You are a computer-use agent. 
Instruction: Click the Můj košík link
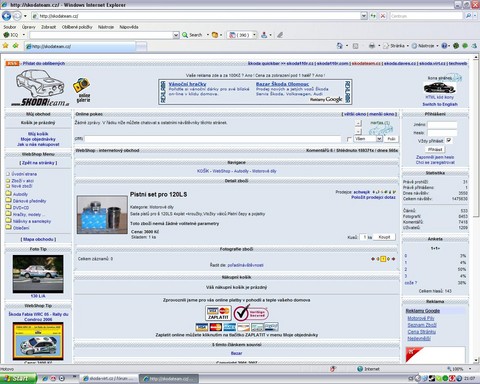coord(38,134)
